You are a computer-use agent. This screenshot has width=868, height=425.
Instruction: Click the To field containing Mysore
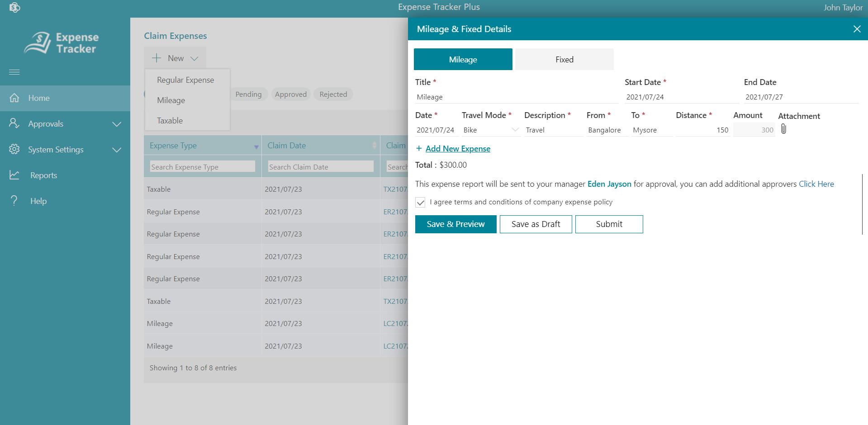[x=652, y=130]
